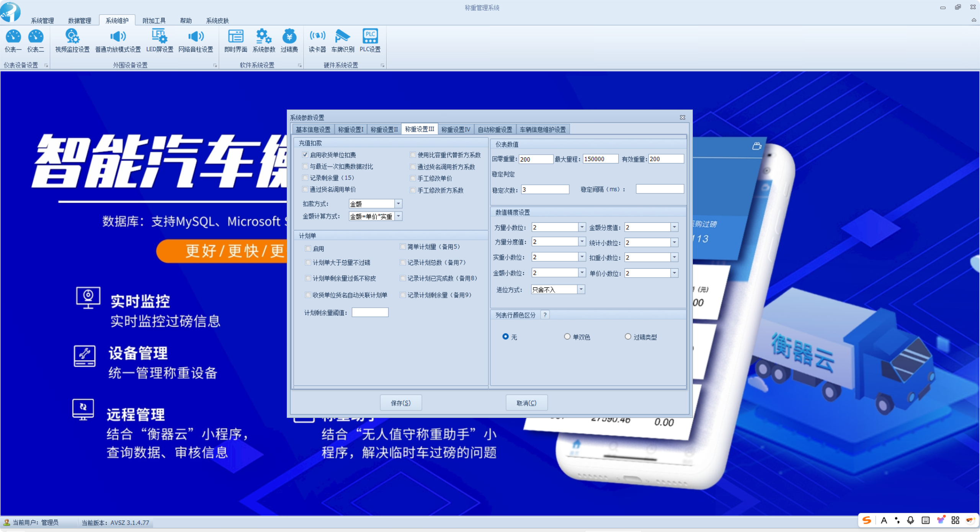980x532 pixels.
Task: Open 系统参数 system parameters
Action: tap(264, 41)
